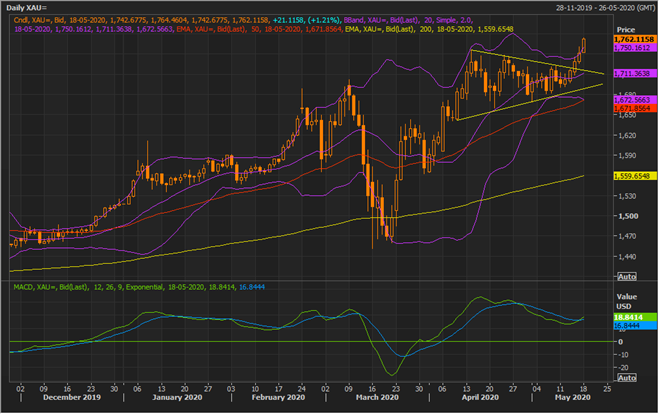Click the 0 level on MACD axis

[621, 342]
